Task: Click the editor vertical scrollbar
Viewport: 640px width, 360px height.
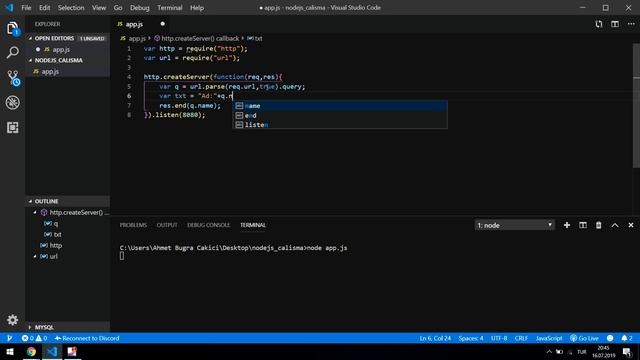Action: 636,106
